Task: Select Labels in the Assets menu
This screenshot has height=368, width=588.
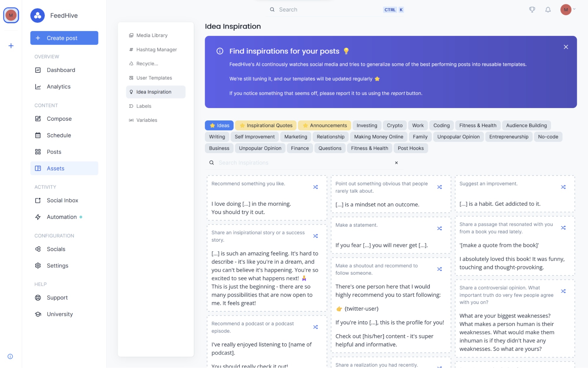Action: [x=143, y=106]
